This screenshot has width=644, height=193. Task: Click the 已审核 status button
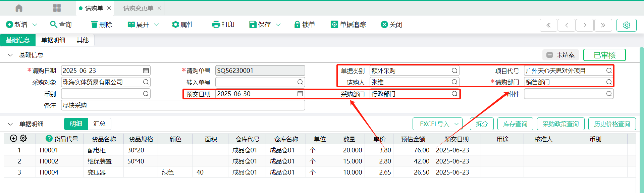[604, 55]
